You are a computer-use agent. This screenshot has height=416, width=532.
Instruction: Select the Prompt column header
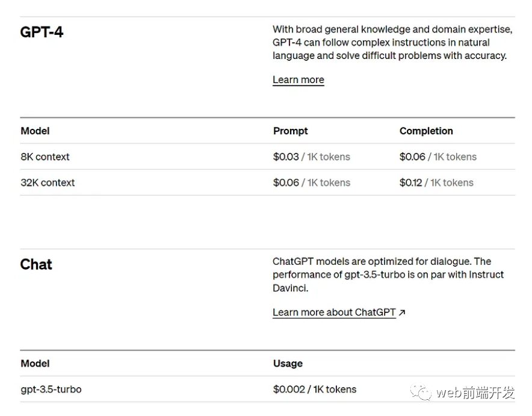point(290,131)
